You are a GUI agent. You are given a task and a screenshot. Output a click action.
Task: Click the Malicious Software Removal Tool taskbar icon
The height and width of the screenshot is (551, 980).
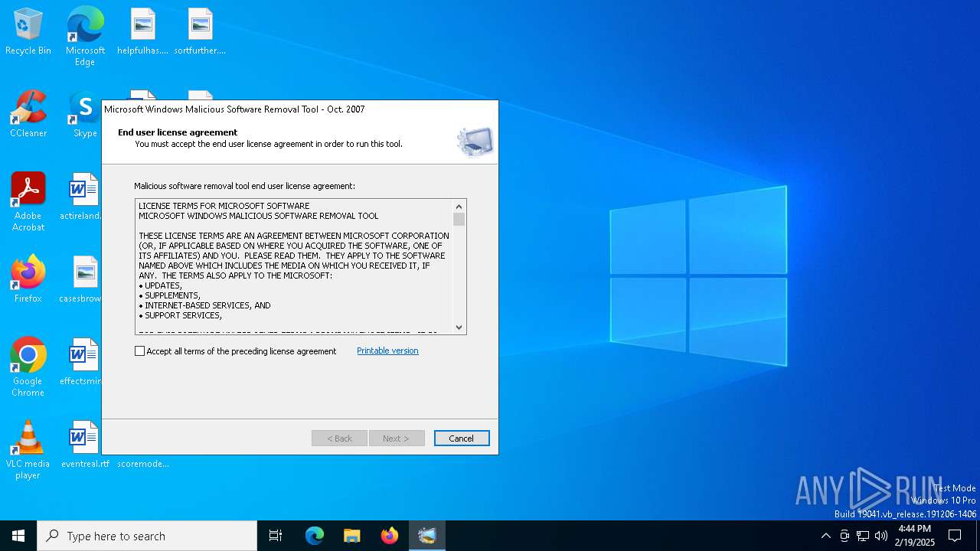[427, 536]
